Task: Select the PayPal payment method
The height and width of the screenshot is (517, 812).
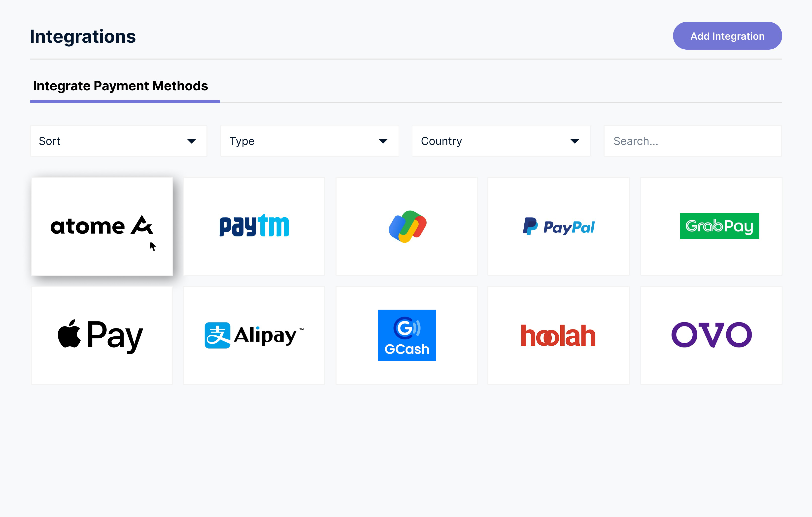Action: [558, 226]
